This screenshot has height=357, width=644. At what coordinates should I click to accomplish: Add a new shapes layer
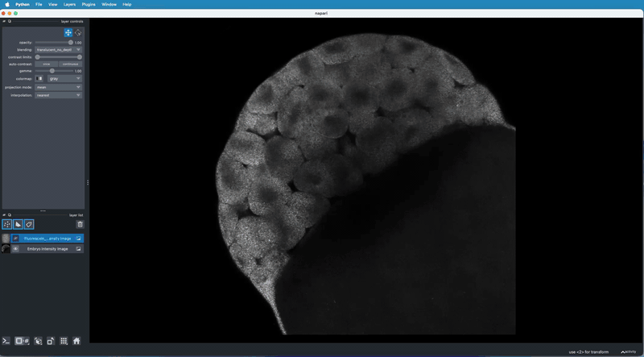click(x=18, y=224)
